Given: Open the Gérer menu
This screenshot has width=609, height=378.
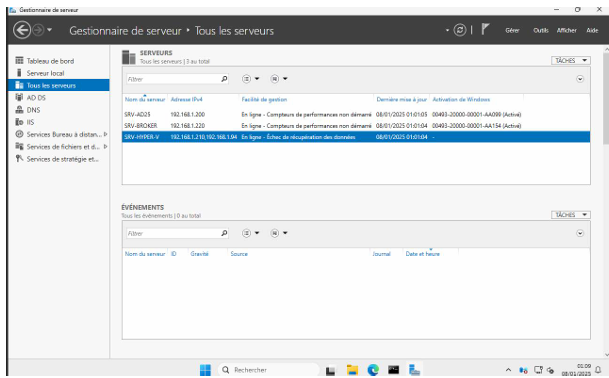Looking at the screenshot, I should coord(512,30).
